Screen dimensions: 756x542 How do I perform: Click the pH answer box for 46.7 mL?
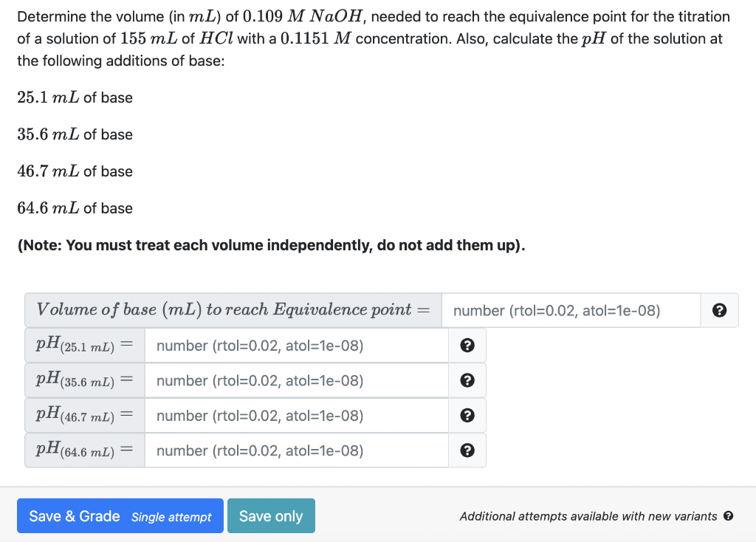tap(295, 415)
